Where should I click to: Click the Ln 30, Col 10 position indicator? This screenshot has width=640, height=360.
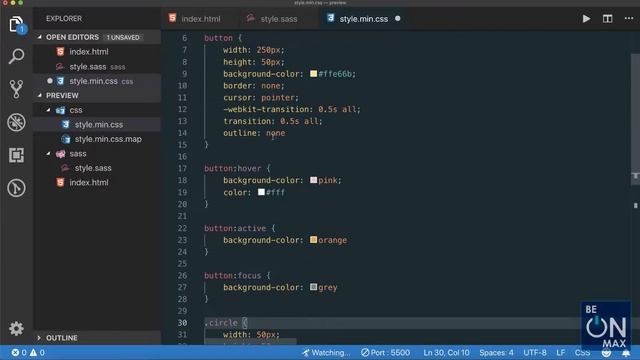click(x=446, y=353)
